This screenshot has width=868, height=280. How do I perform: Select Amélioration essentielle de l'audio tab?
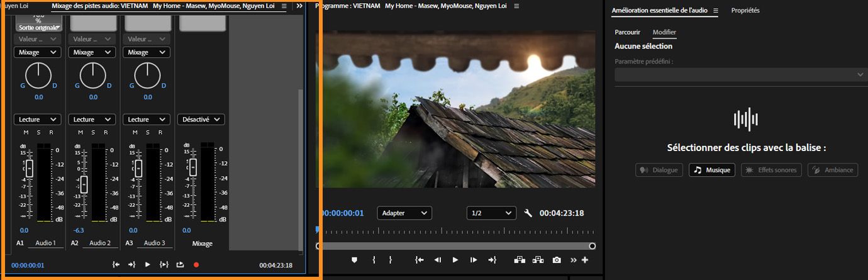pos(660,10)
